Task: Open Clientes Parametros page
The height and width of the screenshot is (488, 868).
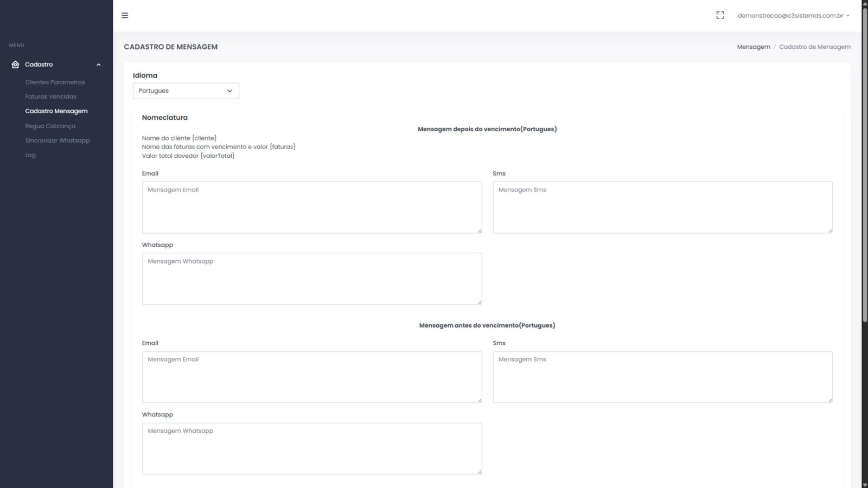Action: (x=55, y=82)
